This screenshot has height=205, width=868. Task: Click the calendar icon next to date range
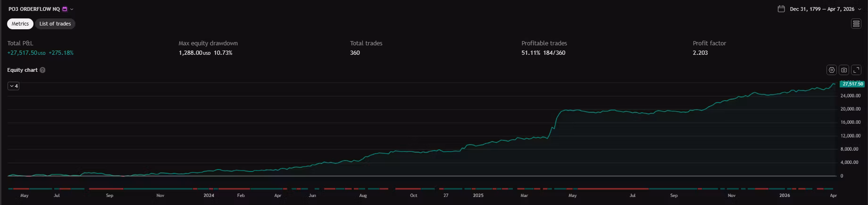(x=781, y=9)
